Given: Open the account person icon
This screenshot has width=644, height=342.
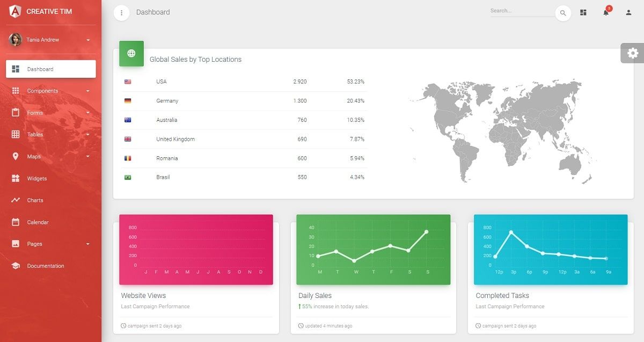Looking at the screenshot, I should 628,12.
